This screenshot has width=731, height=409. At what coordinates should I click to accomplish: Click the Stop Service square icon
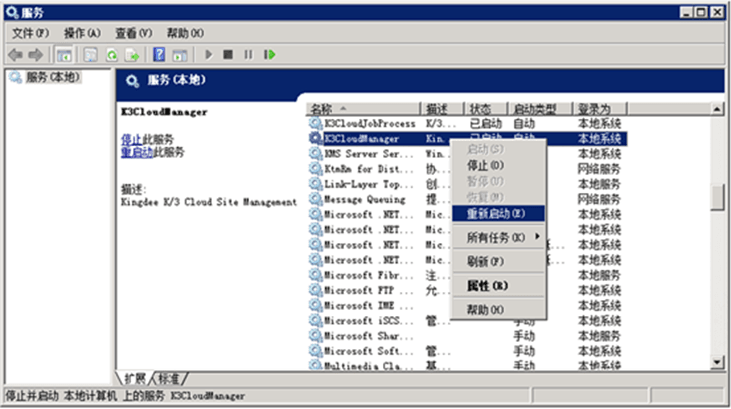[228, 55]
